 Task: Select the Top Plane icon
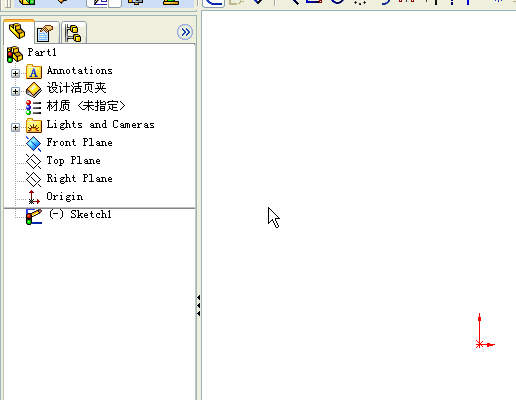pyautogui.click(x=33, y=161)
